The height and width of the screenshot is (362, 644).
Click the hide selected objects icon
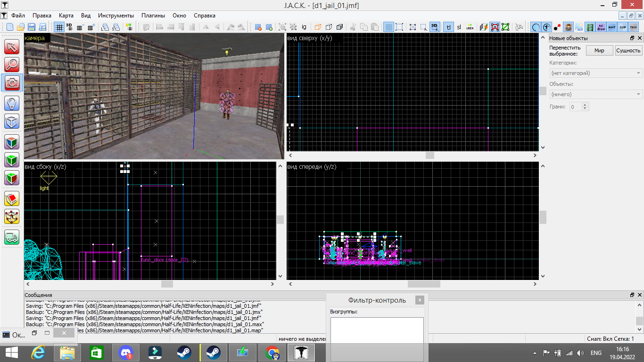258,27
